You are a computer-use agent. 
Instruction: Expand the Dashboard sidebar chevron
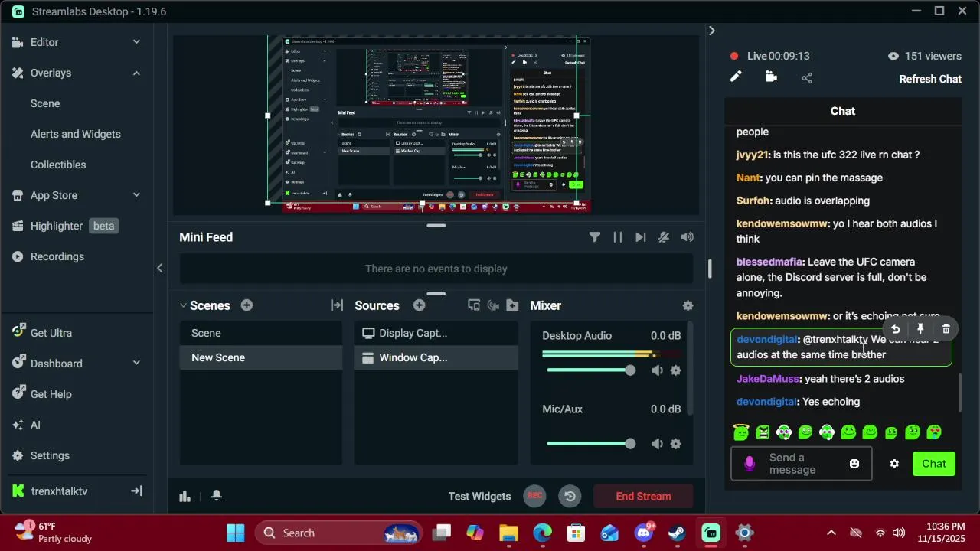(x=136, y=364)
